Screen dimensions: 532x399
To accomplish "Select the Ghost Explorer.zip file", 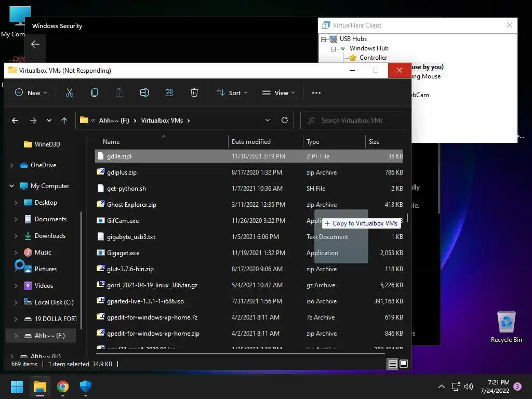I will tap(249, 205).
